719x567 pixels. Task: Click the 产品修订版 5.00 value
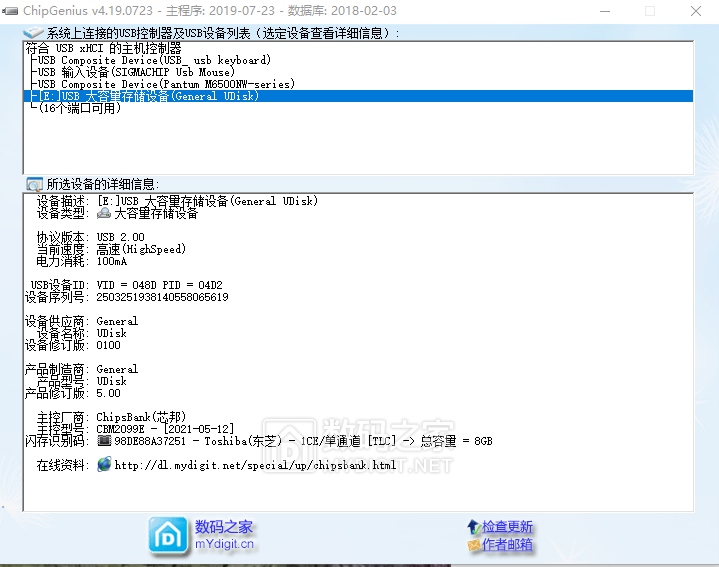click(109, 393)
